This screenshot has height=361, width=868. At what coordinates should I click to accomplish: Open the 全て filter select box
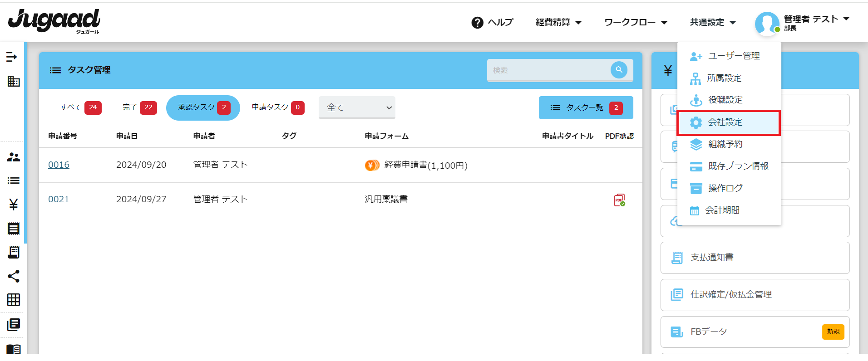tap(357, 107)
